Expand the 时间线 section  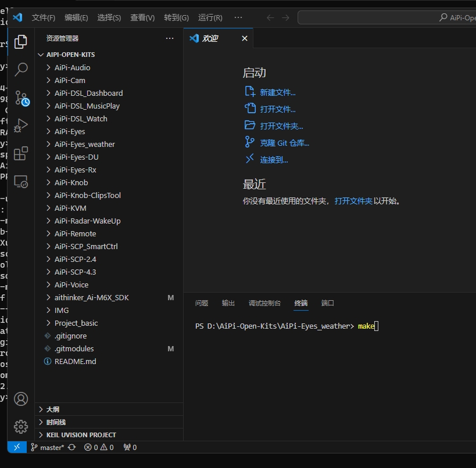[109, 422]
